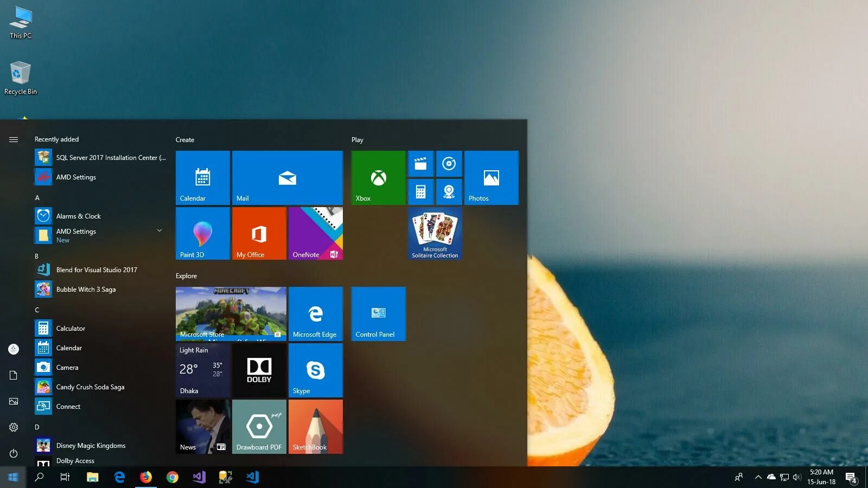This screenshot has height=488, width=868.
Task: Launch Google Chrome from taskbar
Action: [173, 477]
